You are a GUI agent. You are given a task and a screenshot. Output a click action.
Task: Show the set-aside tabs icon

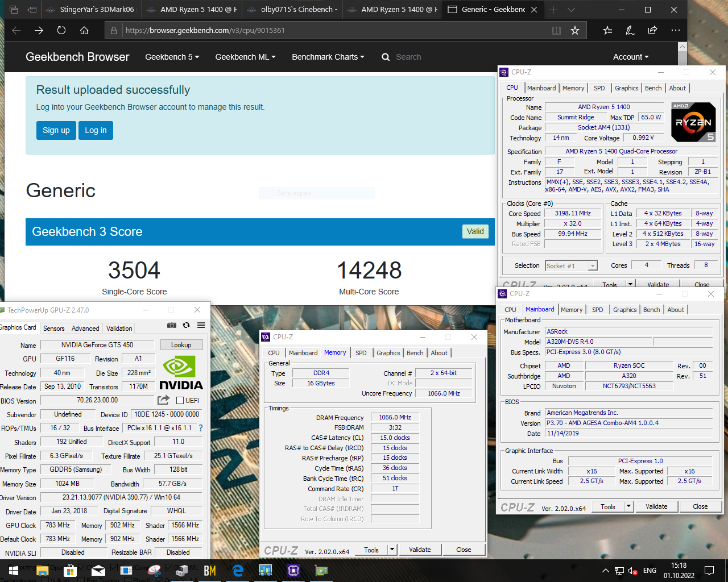pyautogui.click(x=14, y=10)
